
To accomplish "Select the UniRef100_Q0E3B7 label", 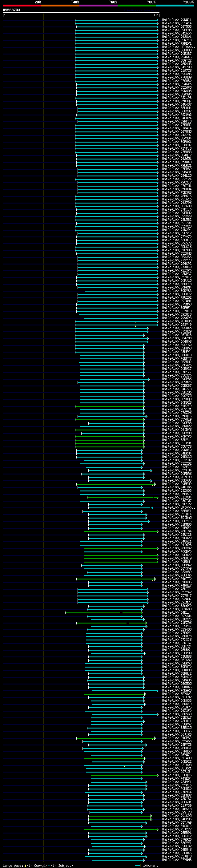I will pos(176,54).
